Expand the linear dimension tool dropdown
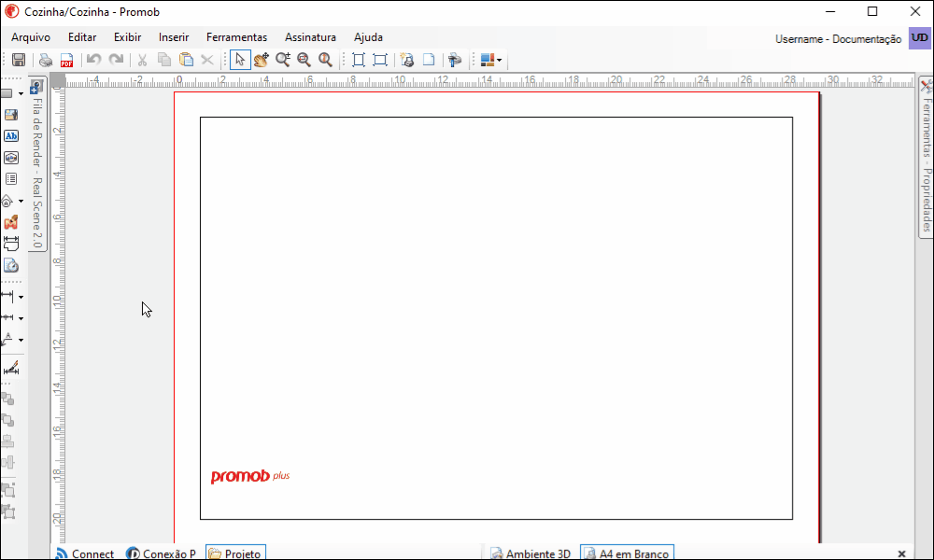 tap(21, 297)
